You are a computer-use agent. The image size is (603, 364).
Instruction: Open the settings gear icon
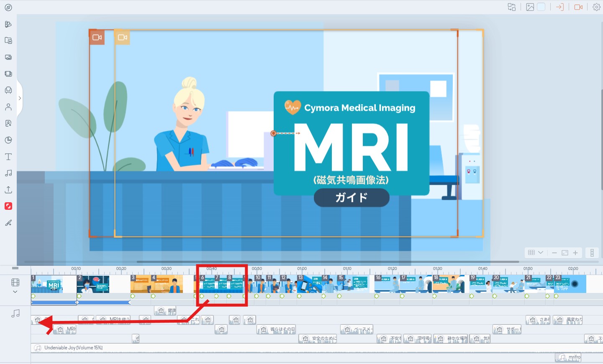[x=597, y=7]
